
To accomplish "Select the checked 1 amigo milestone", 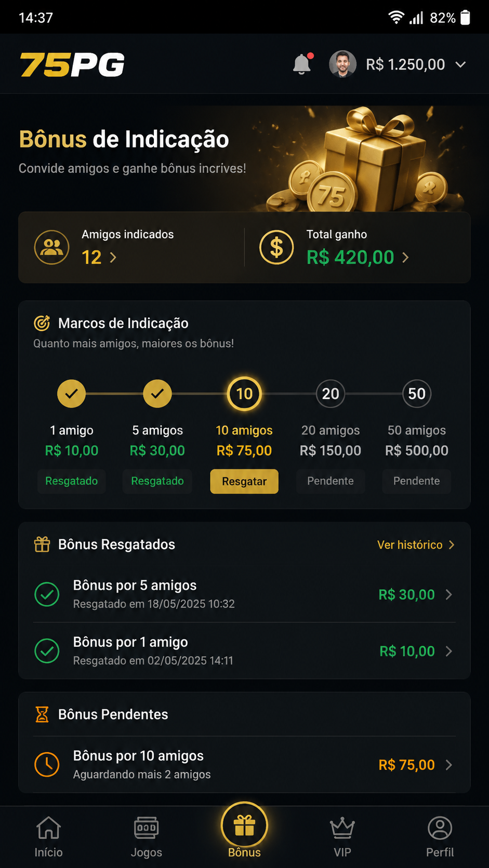I will click(72, 394).
